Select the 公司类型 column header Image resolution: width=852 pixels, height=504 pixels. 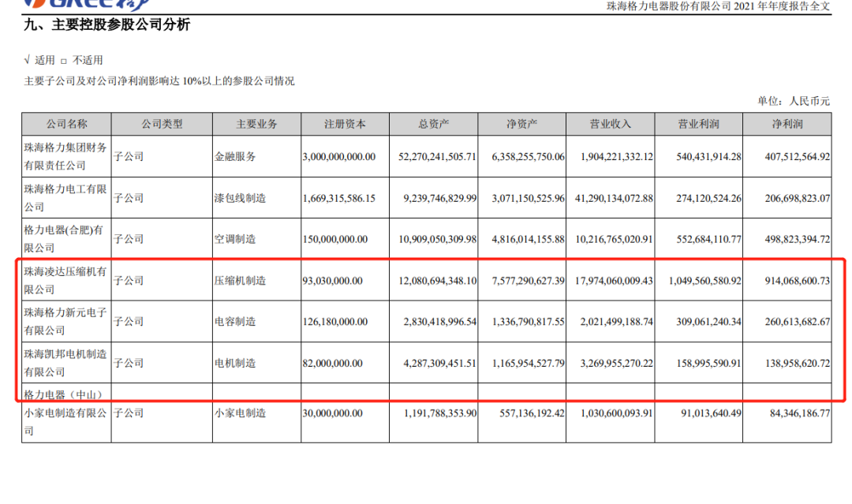click(x=162, y=124)
